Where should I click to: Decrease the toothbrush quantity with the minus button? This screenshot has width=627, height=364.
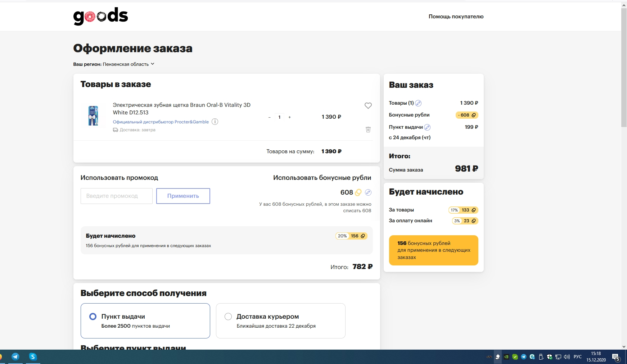269,117
